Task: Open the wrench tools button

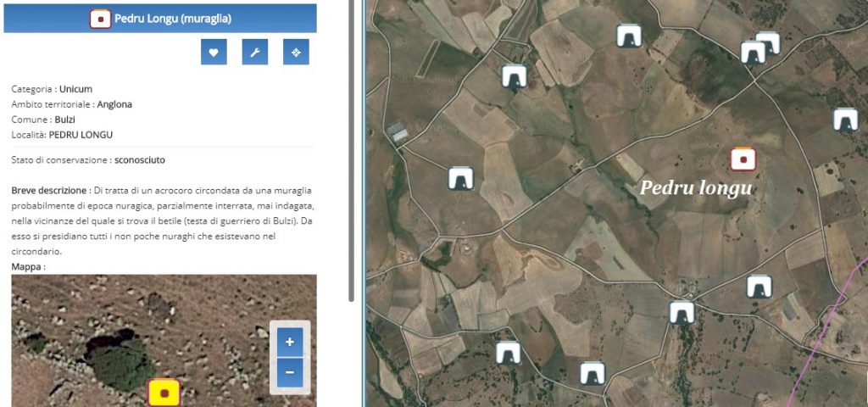Action: [x=255, y=52]
